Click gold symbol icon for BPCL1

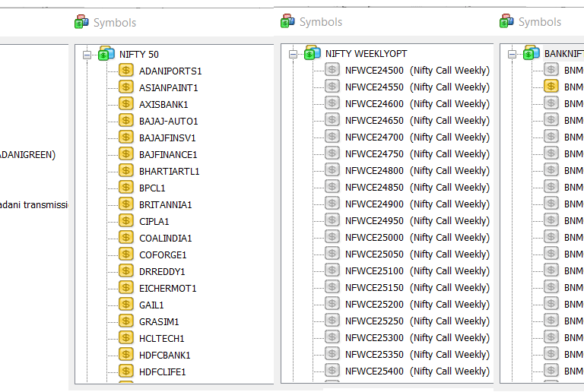coord(126,188)
